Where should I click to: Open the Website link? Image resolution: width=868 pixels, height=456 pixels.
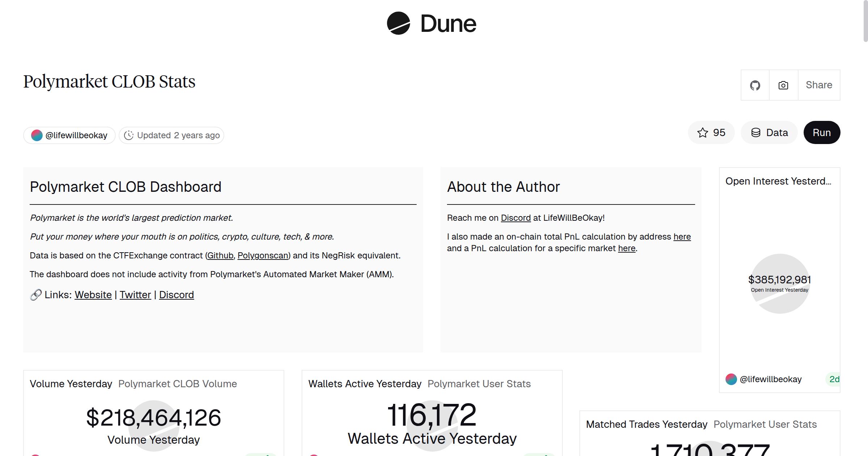93,295
